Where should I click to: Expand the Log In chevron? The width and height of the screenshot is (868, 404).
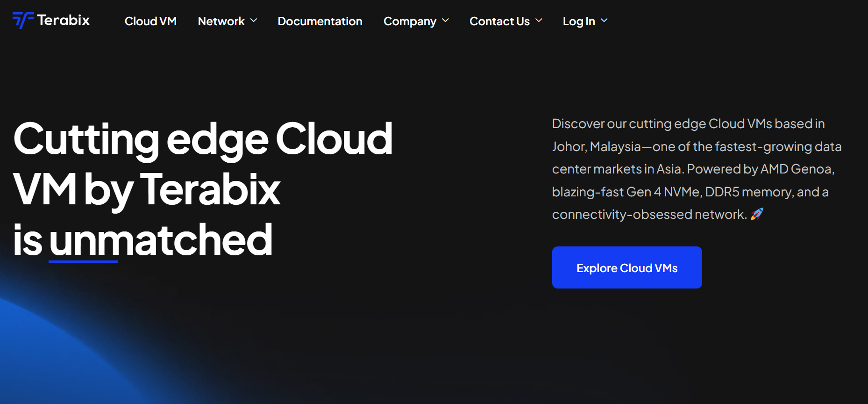pyautogui.click(x=604, y=21)
